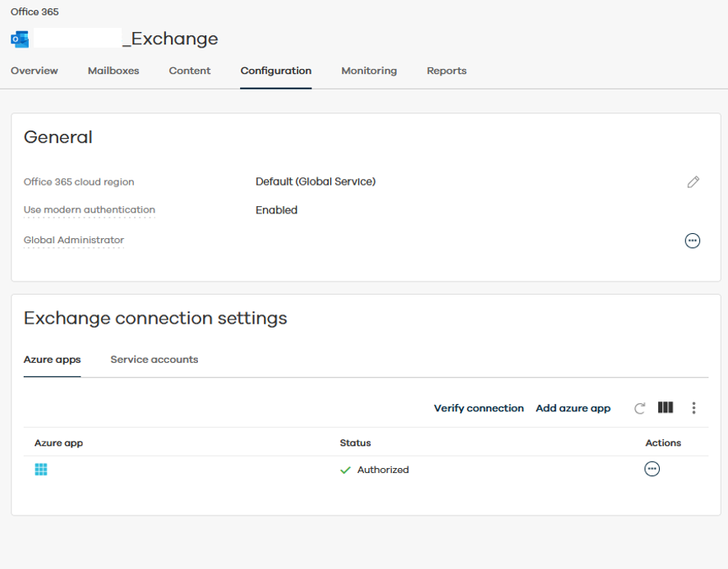Switch to the Reports tab
Screen dimensions: 728x569
pyautogui.click(x=447, y=71)
